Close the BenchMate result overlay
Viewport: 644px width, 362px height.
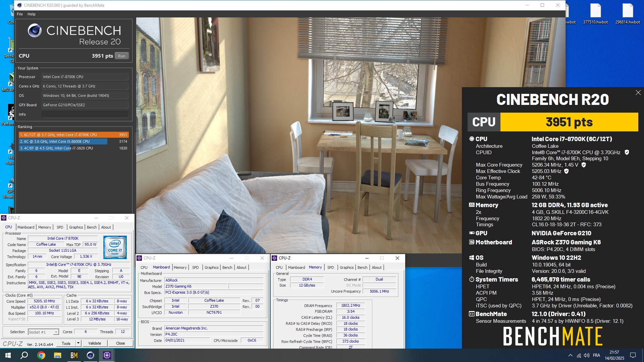[638, 93]
